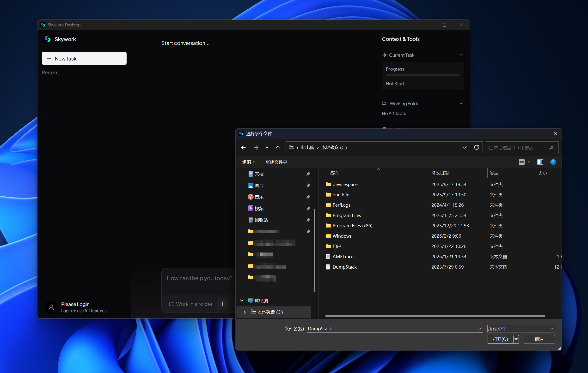Collapse the Current Task section
The image size is (588, 373).
coord(461,55)
